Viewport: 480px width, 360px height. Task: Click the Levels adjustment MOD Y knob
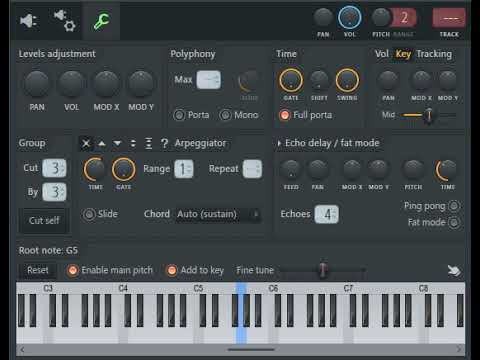141,84
